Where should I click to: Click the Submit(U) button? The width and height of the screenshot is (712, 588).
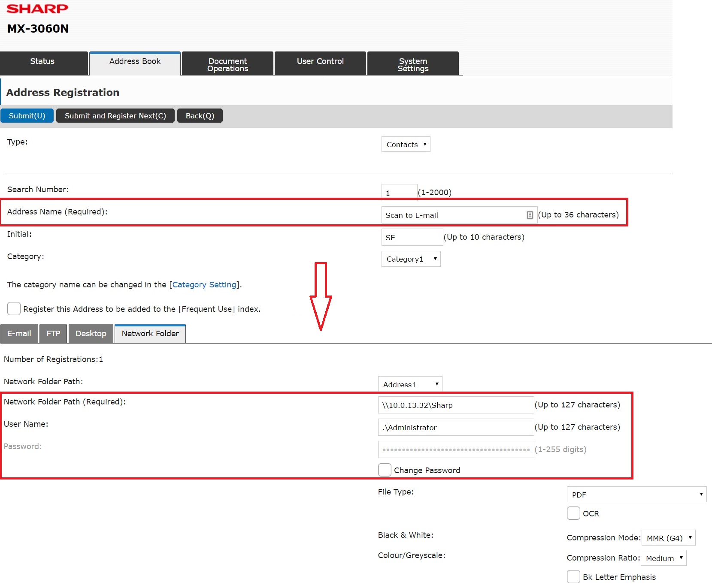(27, 116)
